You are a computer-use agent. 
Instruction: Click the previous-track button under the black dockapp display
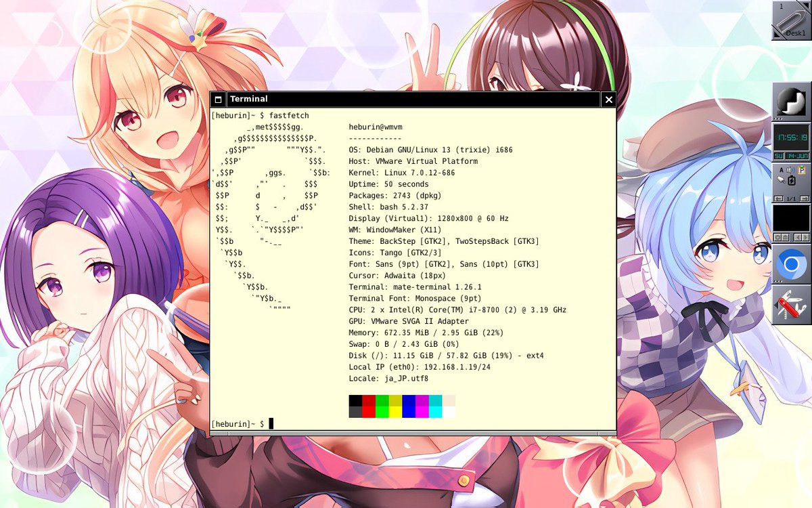797,237
